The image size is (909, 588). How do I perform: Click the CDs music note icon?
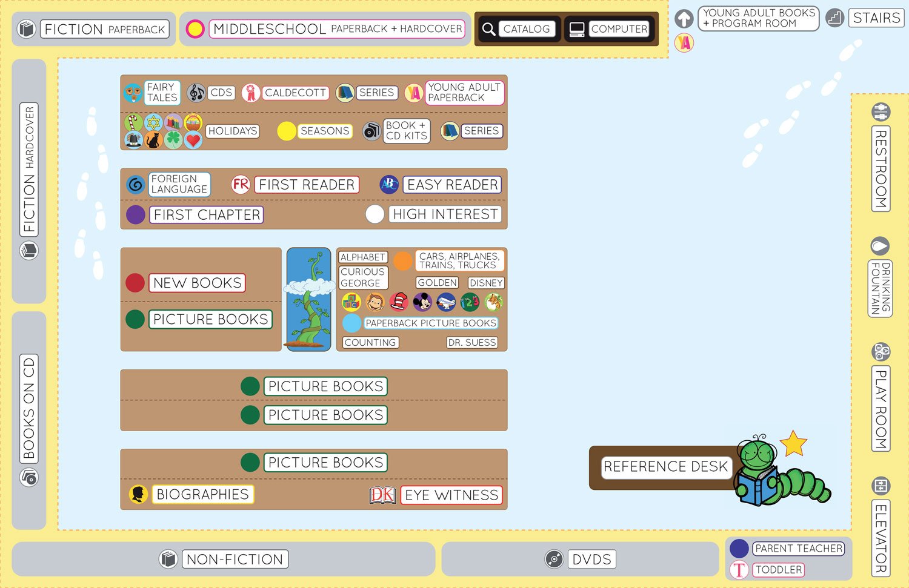click(x=196, y=93)
